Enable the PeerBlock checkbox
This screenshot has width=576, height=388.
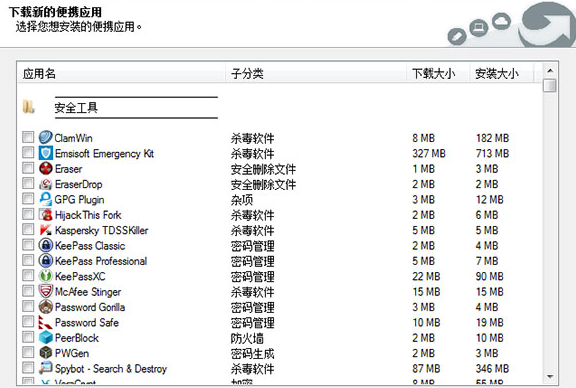tap(28, 337)
